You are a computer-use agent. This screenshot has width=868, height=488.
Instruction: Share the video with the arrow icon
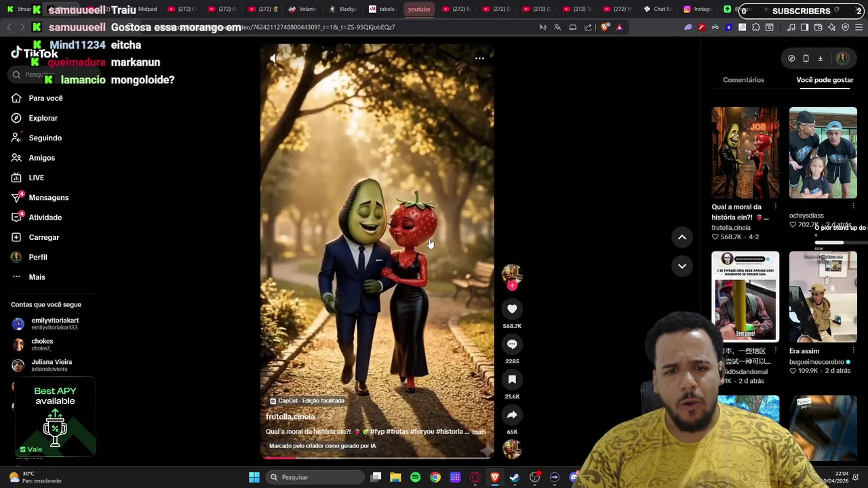coord(512,415)
